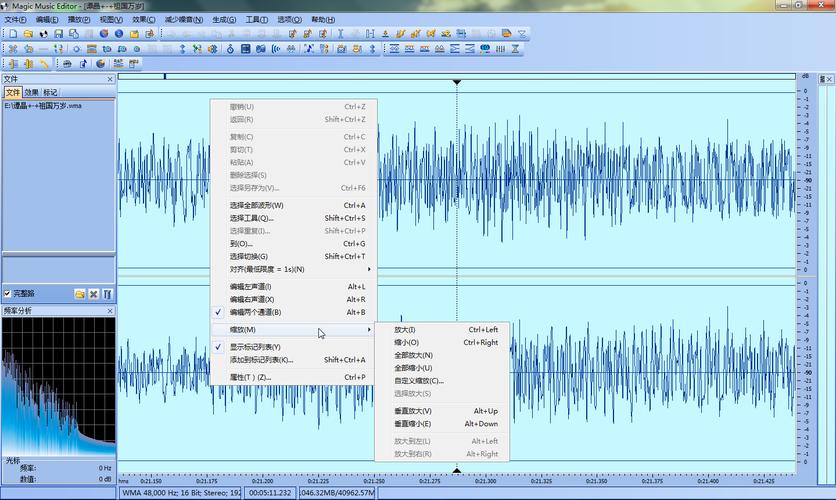This screenshot has height=500, width=836.
Task: Click the export arrow toolbar icon
Action: click(x=150, y=34)
